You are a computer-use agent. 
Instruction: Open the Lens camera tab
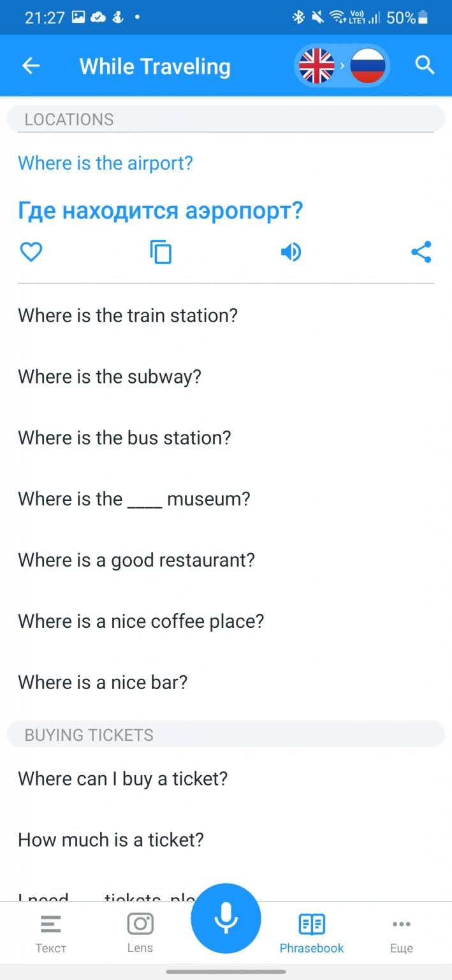[140, 932]
